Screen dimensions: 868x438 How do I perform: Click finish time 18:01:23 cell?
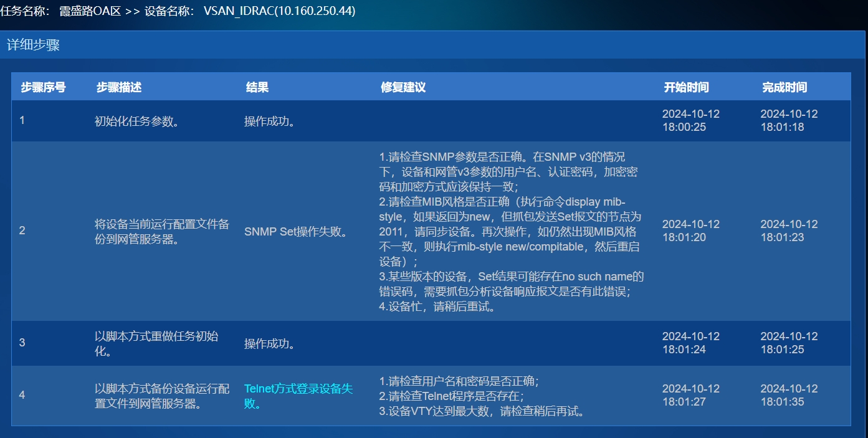point(789,231)
